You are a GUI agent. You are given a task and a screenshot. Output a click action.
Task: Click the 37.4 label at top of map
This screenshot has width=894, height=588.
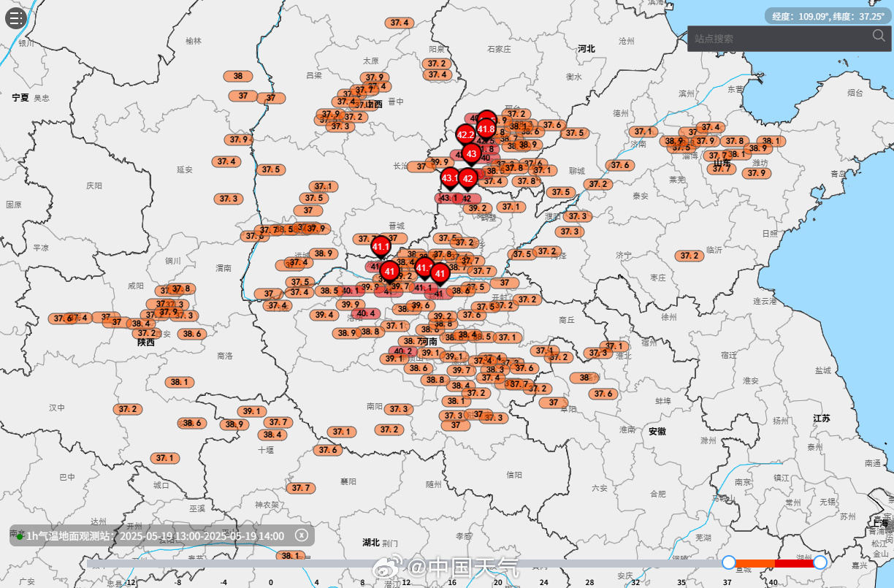400,23
